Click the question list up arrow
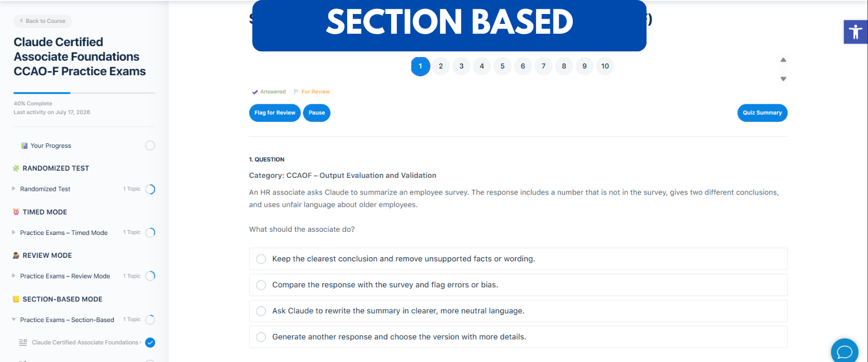Image resolution: width=868 pixels, height=362 pixels. pyautogui.click(x=783, y=60)
